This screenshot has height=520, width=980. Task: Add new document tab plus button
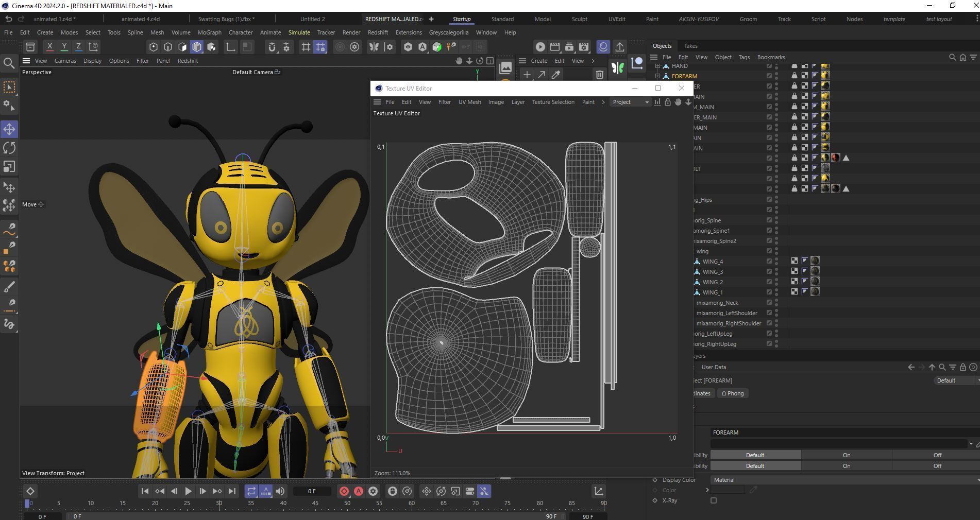[x=431, y=19]
